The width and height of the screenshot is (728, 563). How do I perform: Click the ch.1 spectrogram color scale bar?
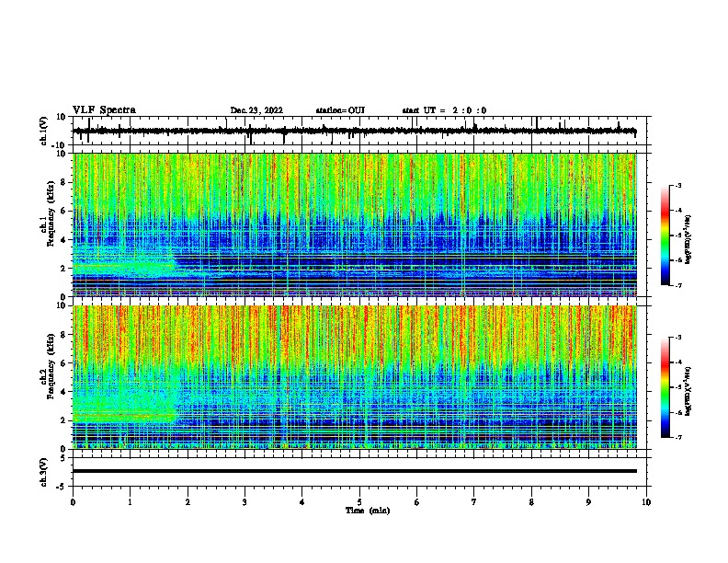tap(665, 236)
